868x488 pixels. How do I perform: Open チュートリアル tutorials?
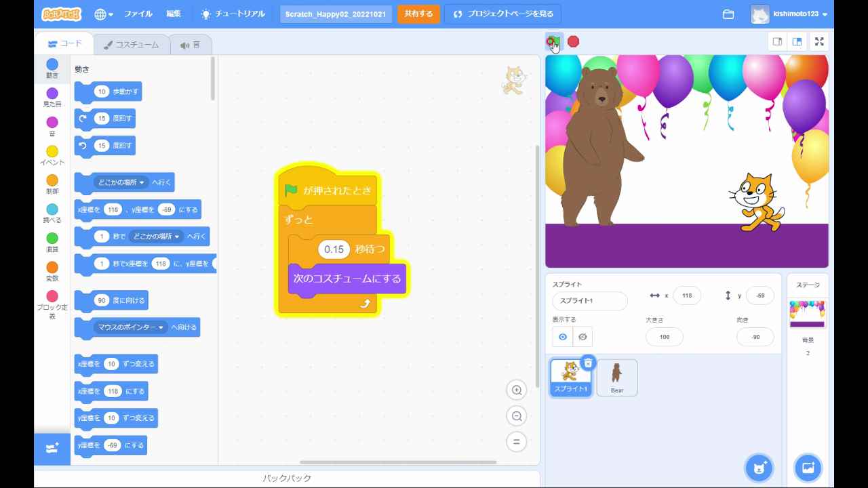233,14
